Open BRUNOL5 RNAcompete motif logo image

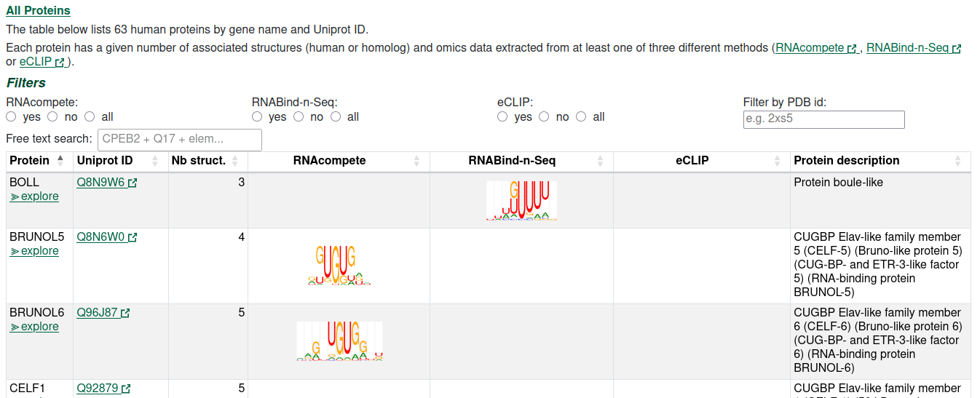[339, 265]
